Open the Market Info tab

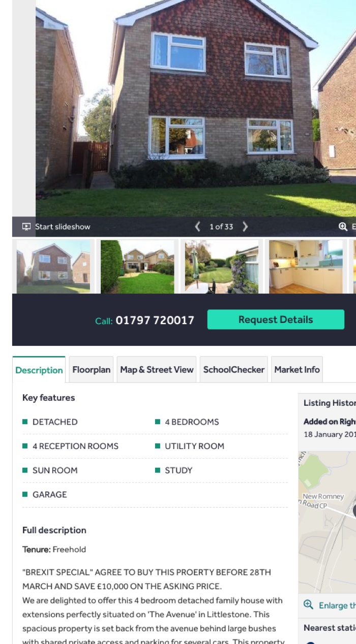click(x=297, y=369)
